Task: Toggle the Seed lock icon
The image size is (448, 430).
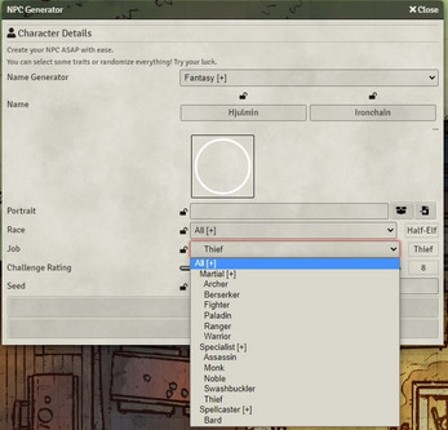Action: tap(184, 286)
